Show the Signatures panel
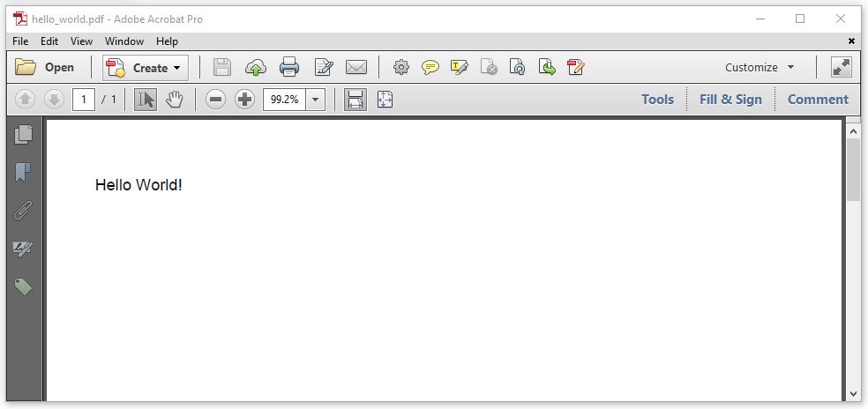Screen dimensions: 868x409 (x=23, y=249)
